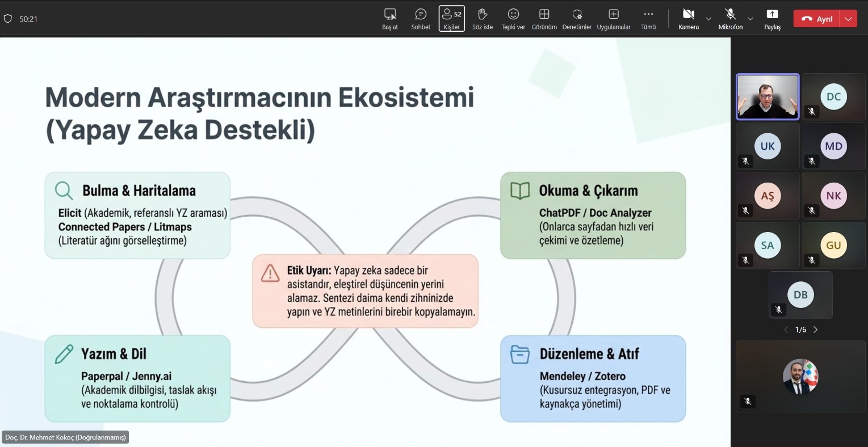868x447 pixels.
Task: Open the Denetimler panel
Action: point(577,18)
